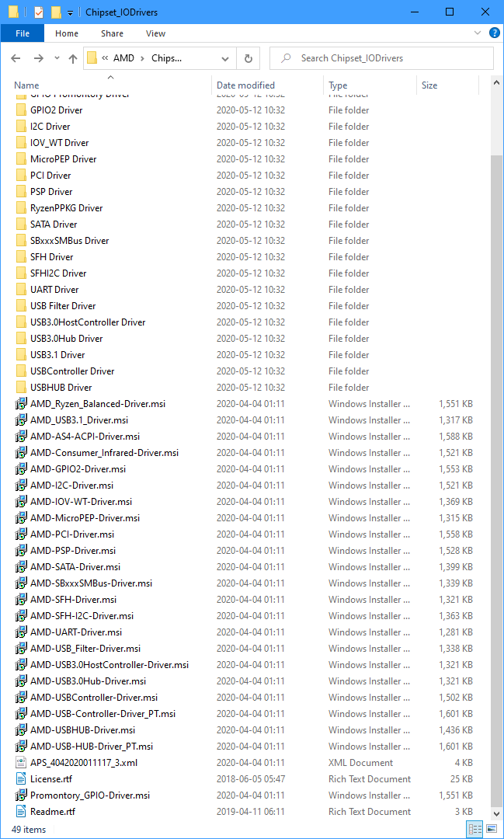504x839 pixels.
Task: Select the Readme.rtf document icon
Action: coord(21,812)
